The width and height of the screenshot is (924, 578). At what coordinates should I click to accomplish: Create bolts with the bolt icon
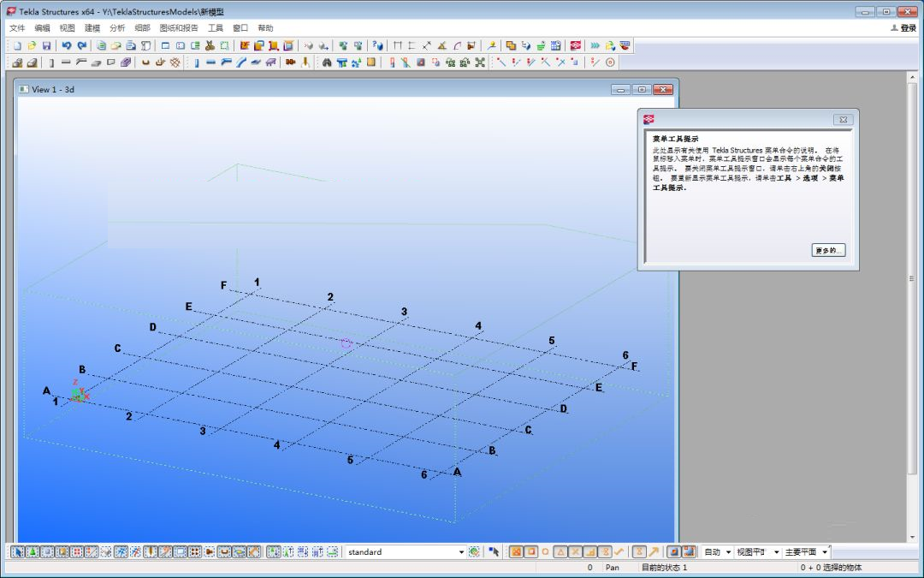(x=290, y=62)
